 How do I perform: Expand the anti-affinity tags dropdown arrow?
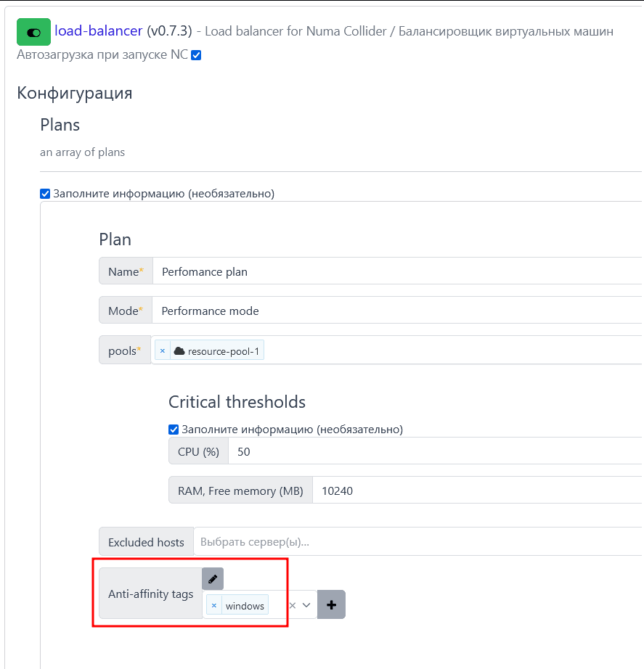tap(307, 605)
